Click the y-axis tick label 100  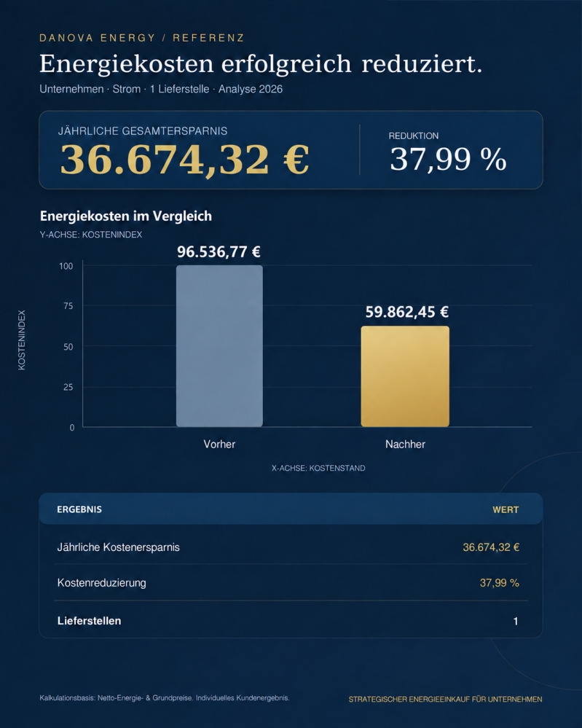(66, 266)
